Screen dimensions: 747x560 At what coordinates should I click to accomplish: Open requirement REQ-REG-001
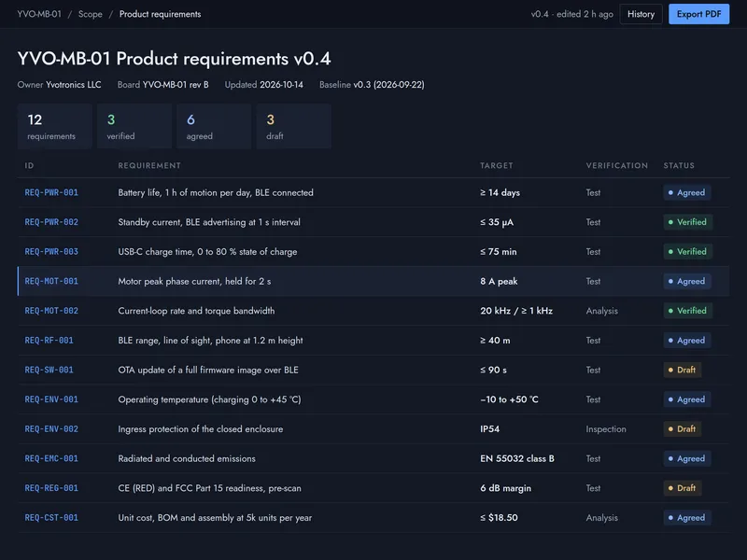(51, 488)
